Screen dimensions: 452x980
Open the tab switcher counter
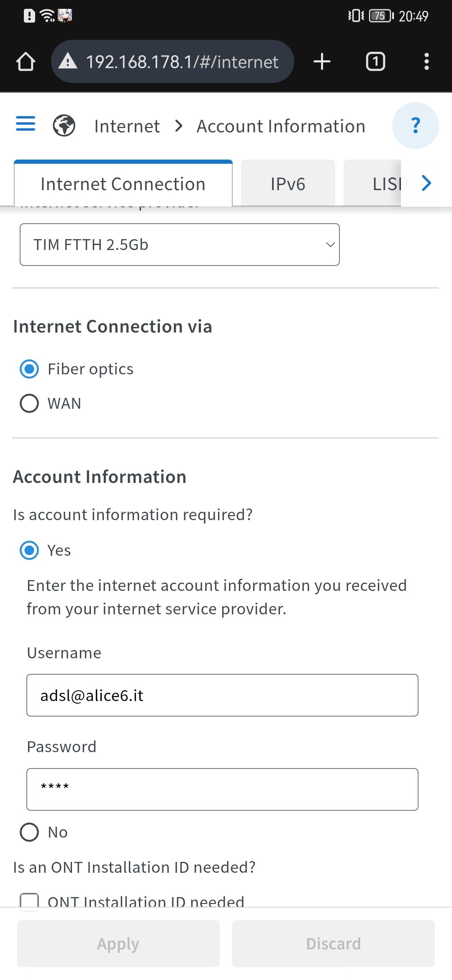point(375,62)
